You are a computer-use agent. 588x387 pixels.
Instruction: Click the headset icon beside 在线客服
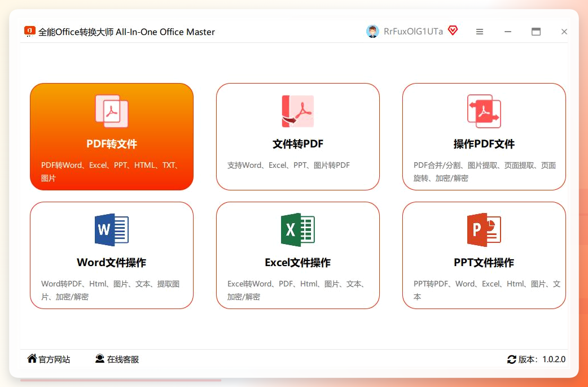point(100,359)
